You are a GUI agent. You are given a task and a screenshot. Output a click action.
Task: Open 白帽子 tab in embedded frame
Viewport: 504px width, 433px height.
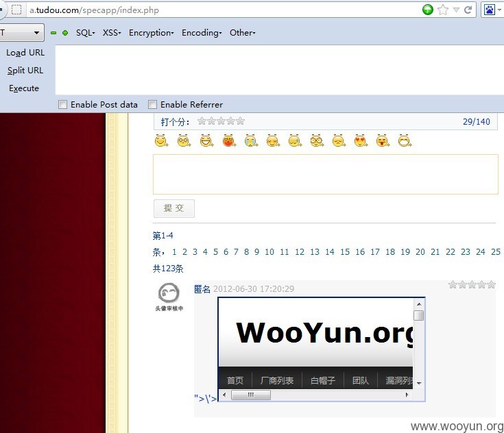pos(323,381)
